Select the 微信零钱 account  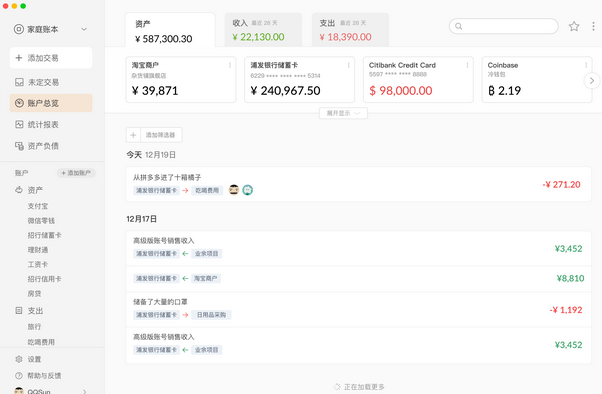[x=41, y=221]
